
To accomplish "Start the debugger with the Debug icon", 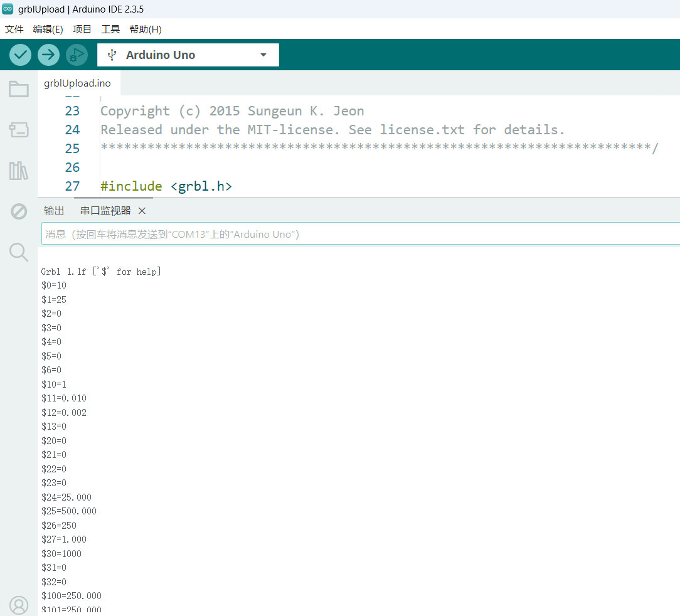I will point(77,55).
